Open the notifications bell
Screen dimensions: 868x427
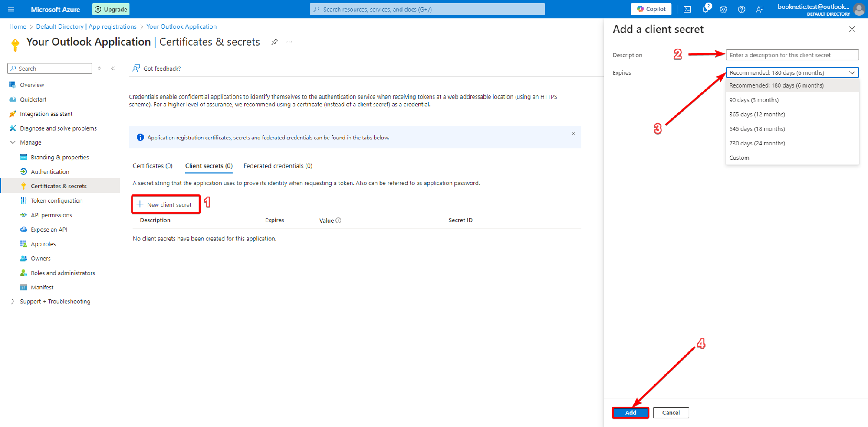pyautogui.click(x=706, y=9)
